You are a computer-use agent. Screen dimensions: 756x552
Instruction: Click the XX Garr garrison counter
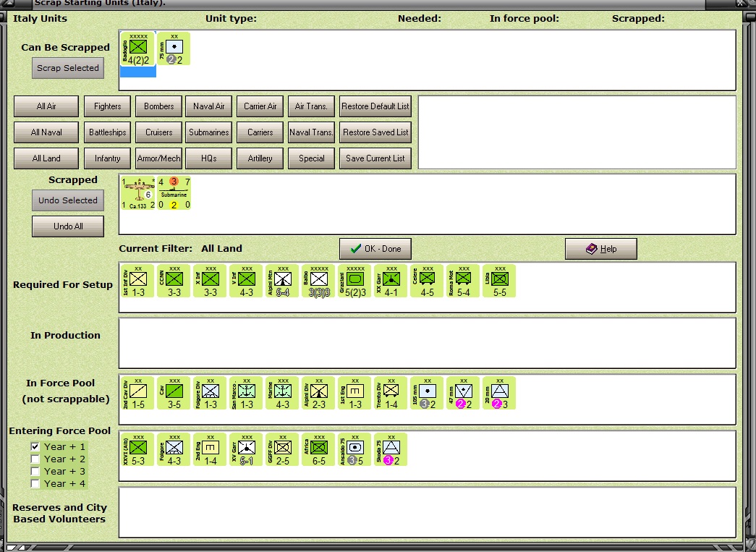pos(391,281)
